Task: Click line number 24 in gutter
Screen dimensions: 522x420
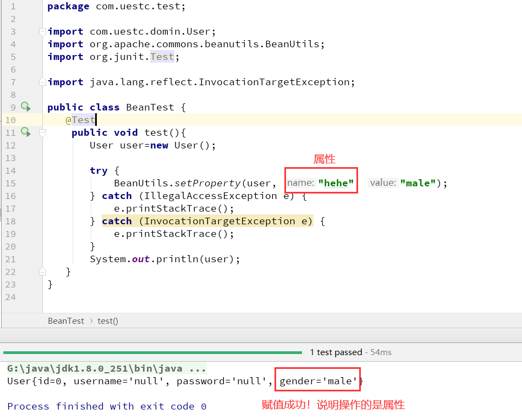Action: point(10,297)
